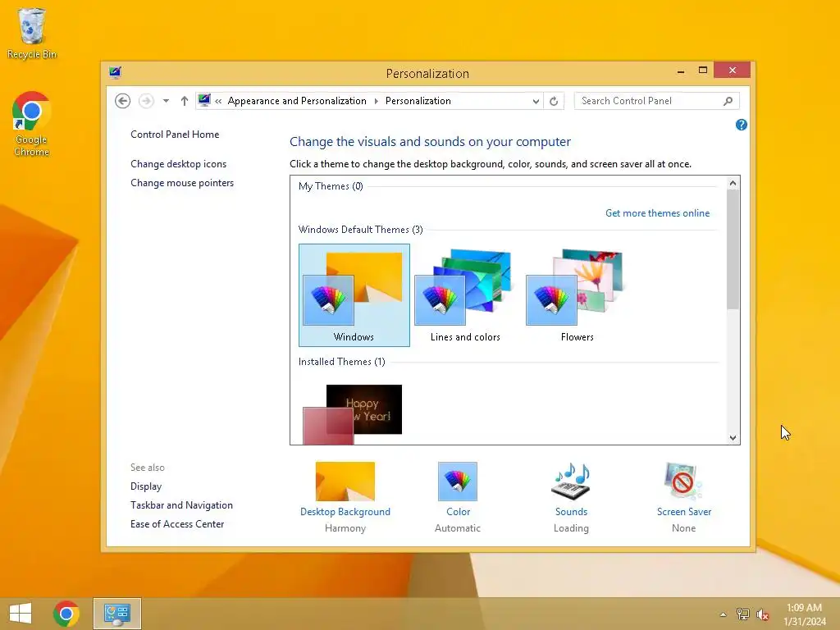Click 'Loading' under Sounds
This screenshot has width=840, height=630.
(571, 528)
